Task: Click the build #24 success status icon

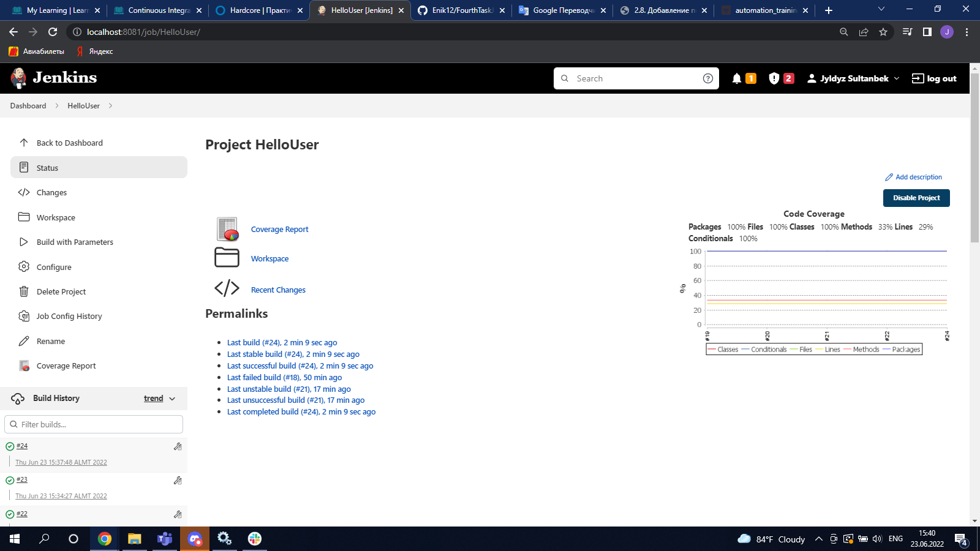Action: point(10,446)
